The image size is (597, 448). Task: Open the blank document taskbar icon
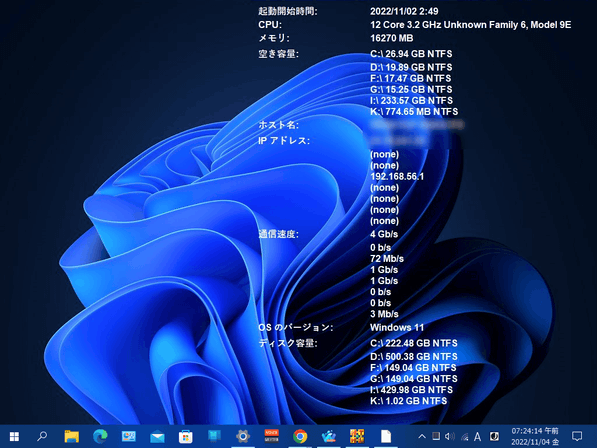(x=386, y=436)
